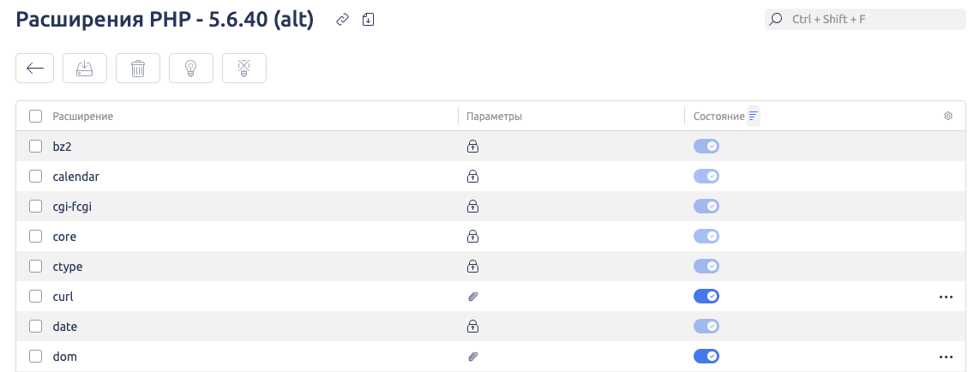
Task: Open table column settings gear icon
Action: tap(948, 116)
